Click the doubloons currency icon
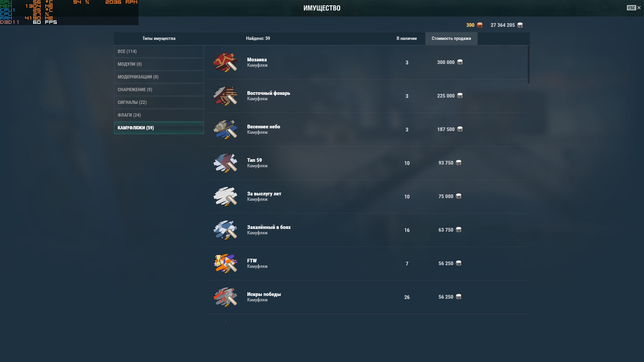The image size is (644, 362). [x=480, y=25]
